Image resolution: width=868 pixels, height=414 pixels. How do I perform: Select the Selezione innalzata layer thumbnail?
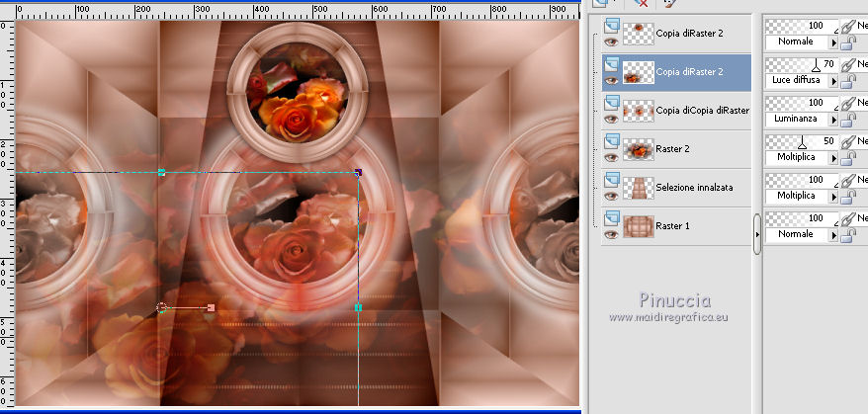point(639,188)
